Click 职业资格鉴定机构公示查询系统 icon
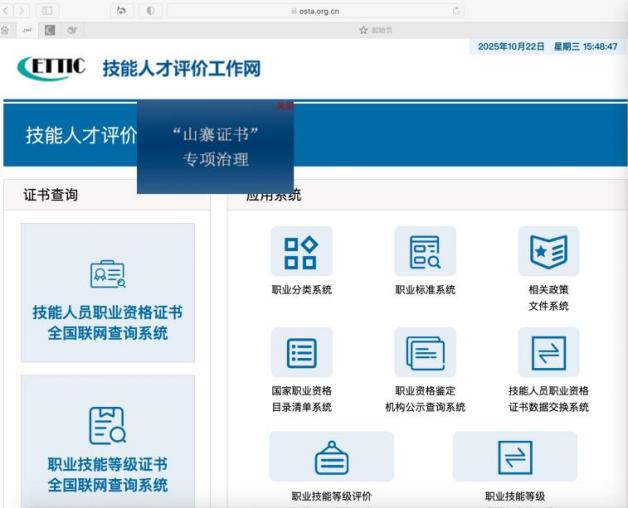Viewport: 628px width, 508px height. (425, 352)
